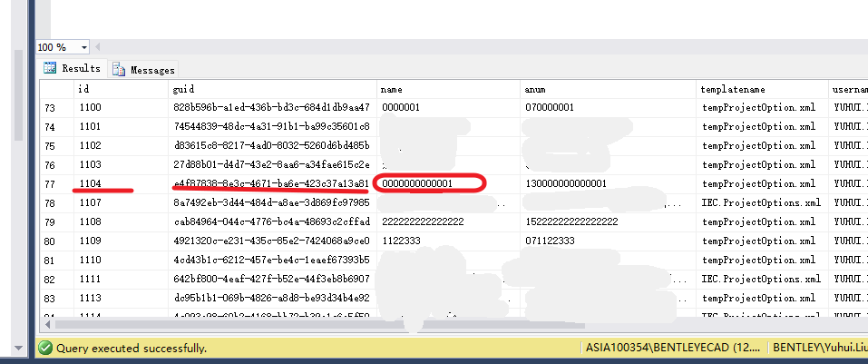Click guid 4921320c-e231-435c-85e2-7424068a9ce0
Viewport: 868px width, 364px height.
pyautogui.click(x=271, y=241)
